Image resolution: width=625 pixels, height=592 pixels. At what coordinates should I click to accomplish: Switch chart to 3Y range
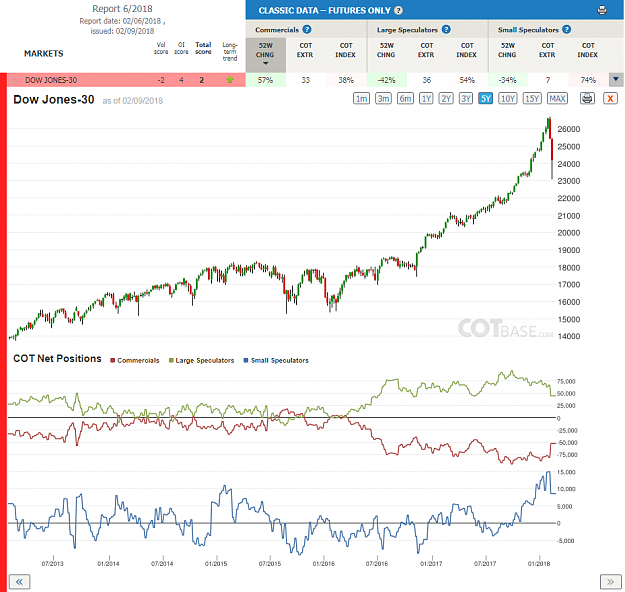[466, 98]
